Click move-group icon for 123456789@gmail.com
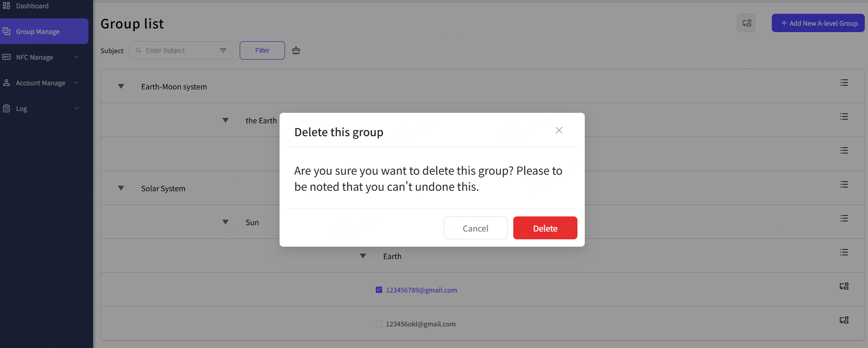Viewport: 868px width, 348px height. [844, 286]
